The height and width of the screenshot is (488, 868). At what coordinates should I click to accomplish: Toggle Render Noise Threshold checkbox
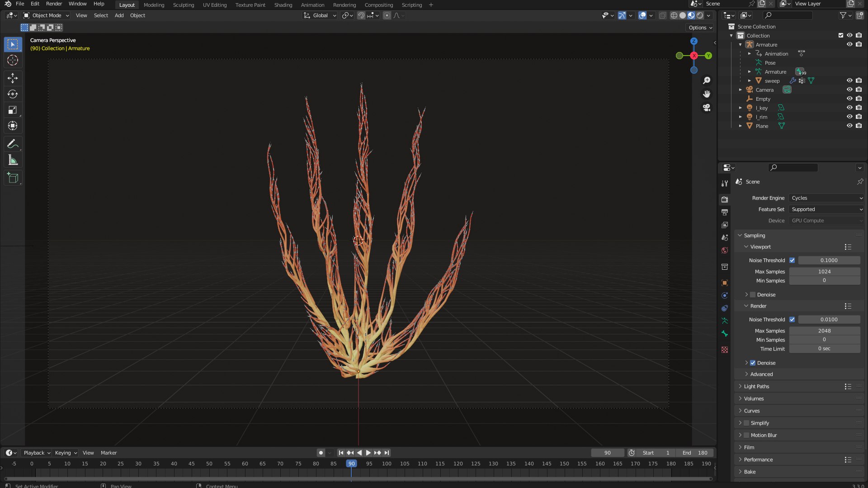792,319
